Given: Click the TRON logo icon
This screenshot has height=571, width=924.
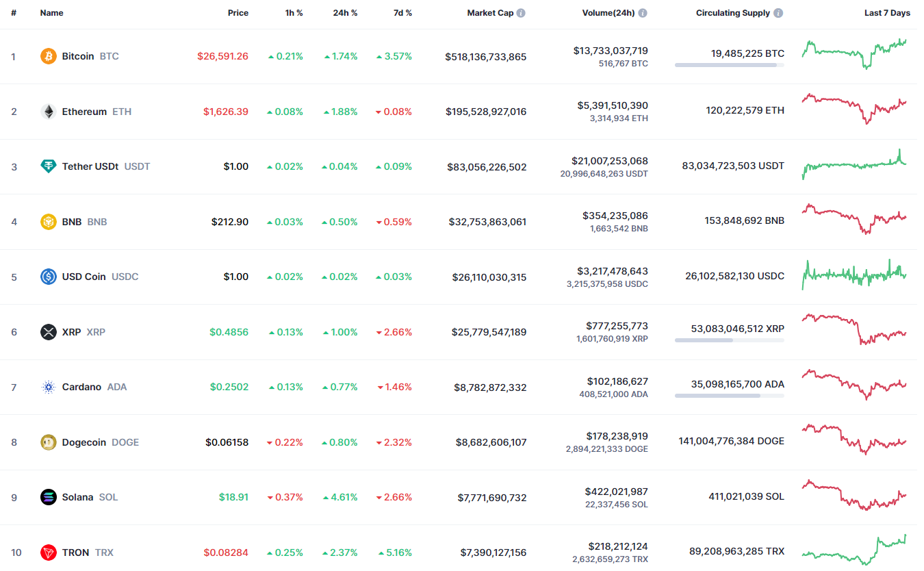Looking at the screenshot, I should [49, 553].
